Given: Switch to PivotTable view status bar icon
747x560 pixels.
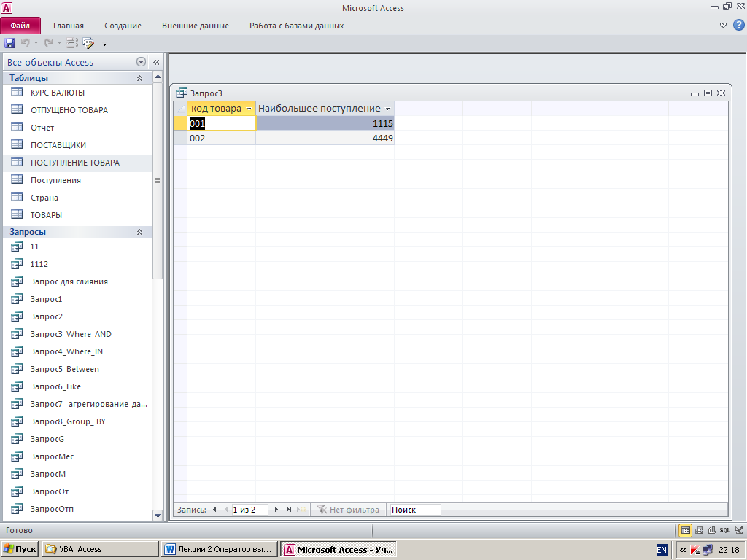Looking at the screenshot, I should click(699, 530).
